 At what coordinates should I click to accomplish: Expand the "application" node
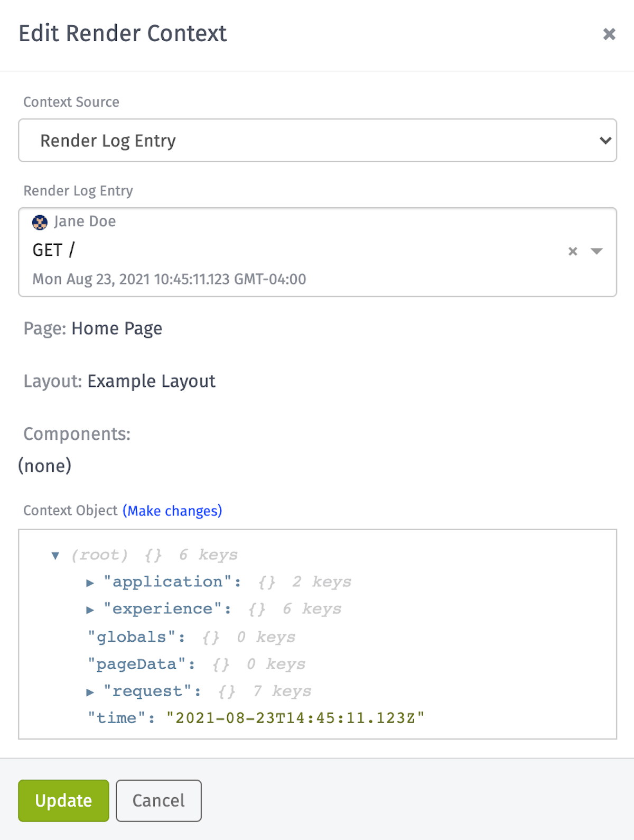coord(90,583)
